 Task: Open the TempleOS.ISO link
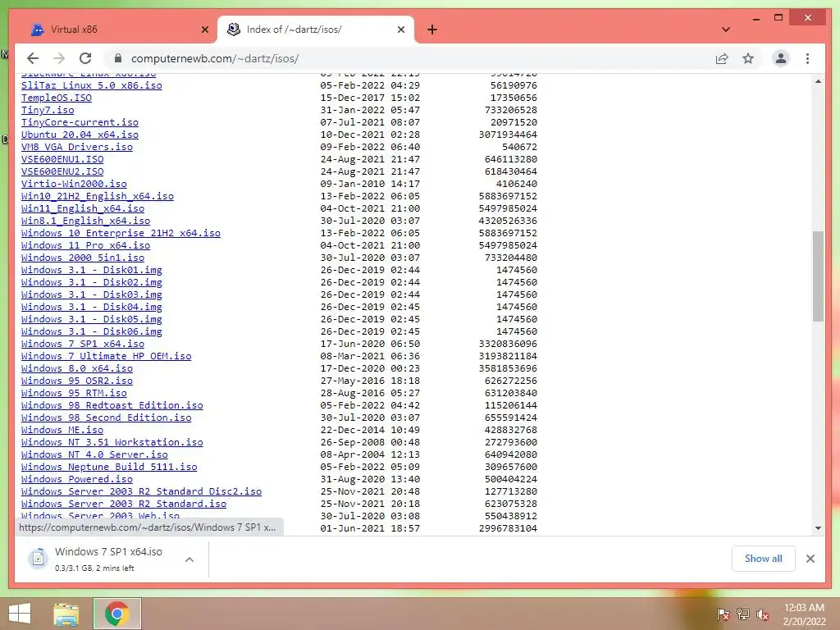[57, 98]
